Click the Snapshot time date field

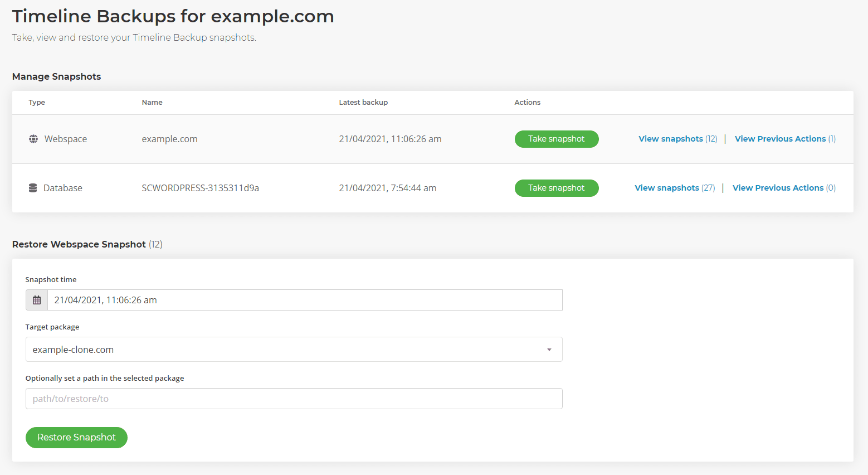point(305,300)
